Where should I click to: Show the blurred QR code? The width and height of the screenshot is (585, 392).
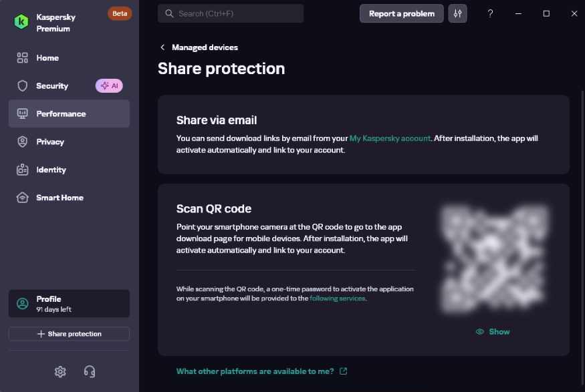point(493,332)
